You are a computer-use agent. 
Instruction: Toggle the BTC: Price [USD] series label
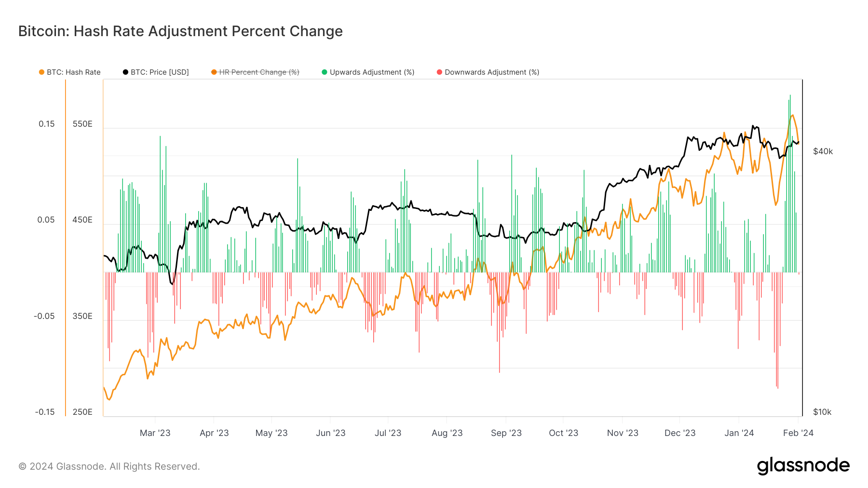tap(160, 72)
